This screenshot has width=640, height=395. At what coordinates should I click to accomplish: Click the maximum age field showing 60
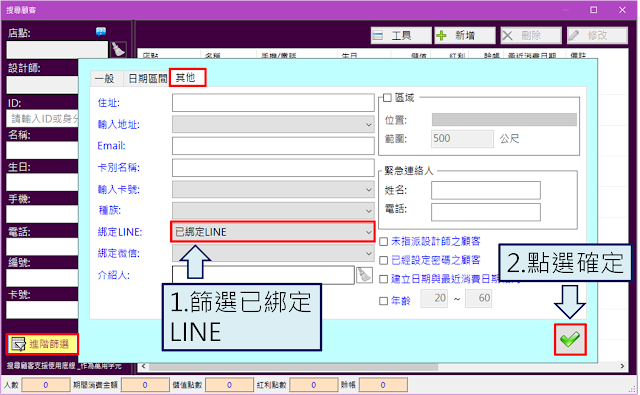[x=478, y=299]
